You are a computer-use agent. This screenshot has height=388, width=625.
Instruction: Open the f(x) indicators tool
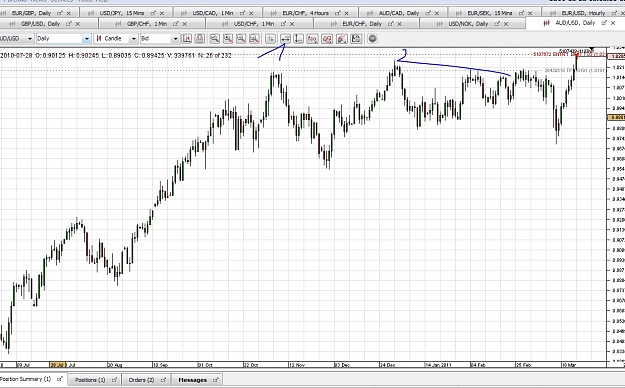(x=312, y=39)
